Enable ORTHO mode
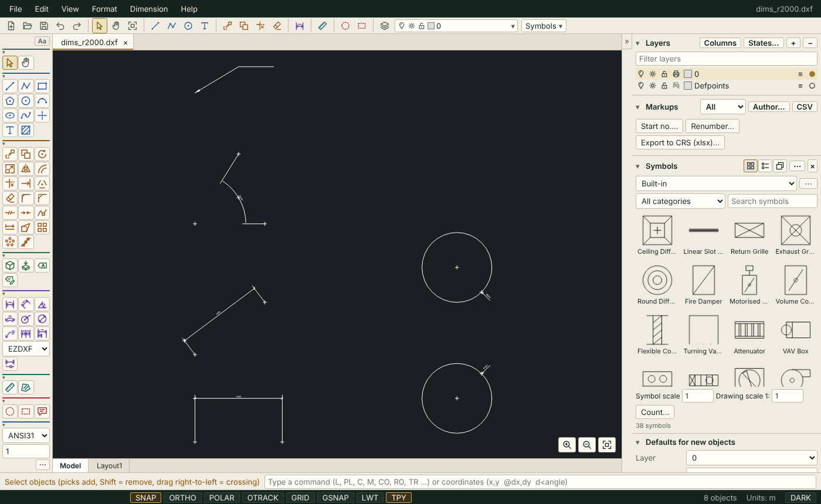821x504 pixels. click(182, 498)
